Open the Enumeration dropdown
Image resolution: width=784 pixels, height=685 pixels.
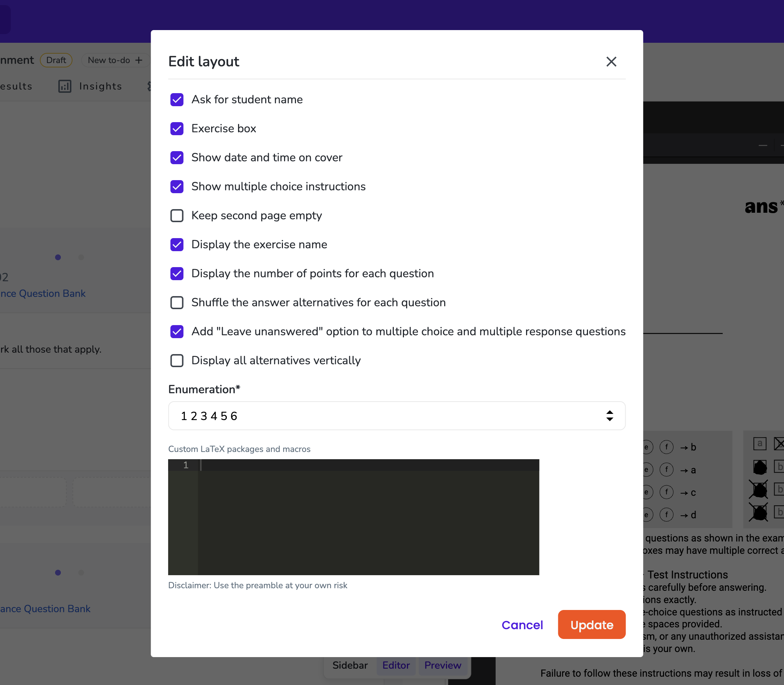(x=397, y=416)
